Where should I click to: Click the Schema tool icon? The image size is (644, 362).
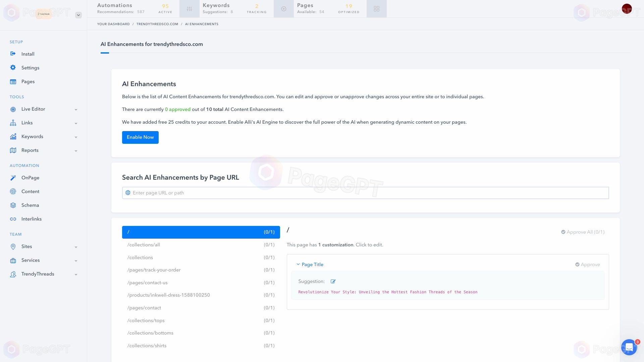click(x=13, y=205)
